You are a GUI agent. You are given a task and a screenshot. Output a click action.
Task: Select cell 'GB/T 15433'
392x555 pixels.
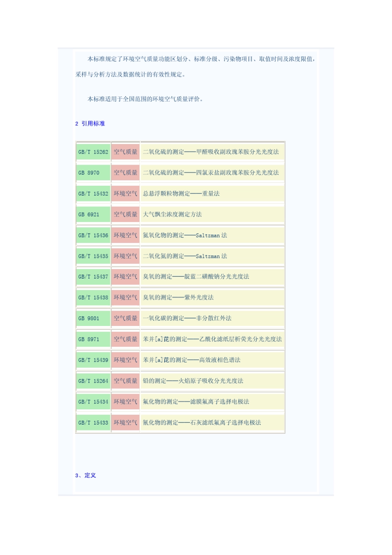coord(93,423)
